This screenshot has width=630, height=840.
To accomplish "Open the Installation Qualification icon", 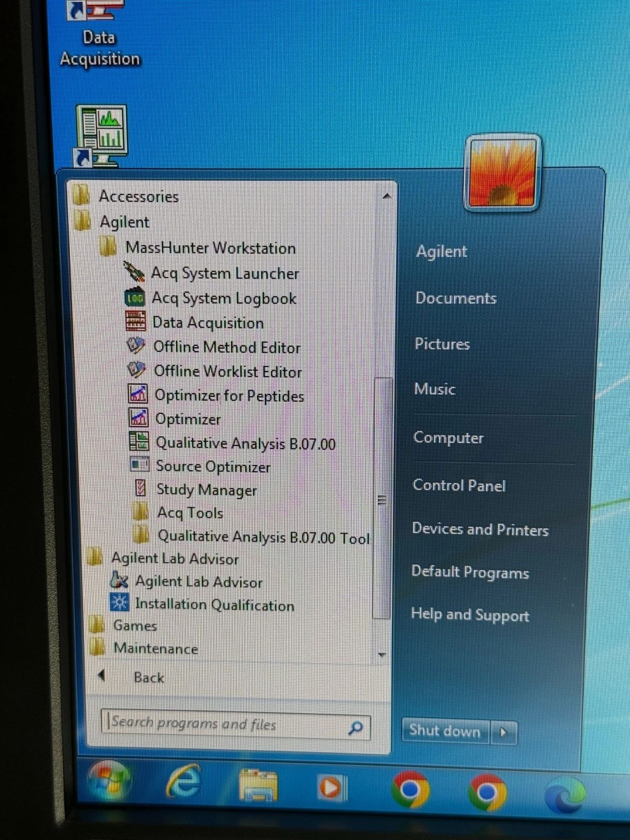I will 119,603.
